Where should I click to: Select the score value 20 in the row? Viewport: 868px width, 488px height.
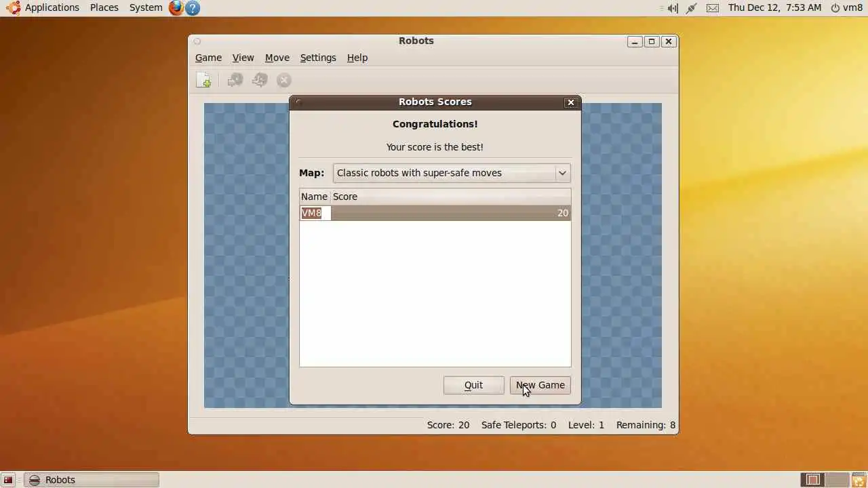point(563,213)
